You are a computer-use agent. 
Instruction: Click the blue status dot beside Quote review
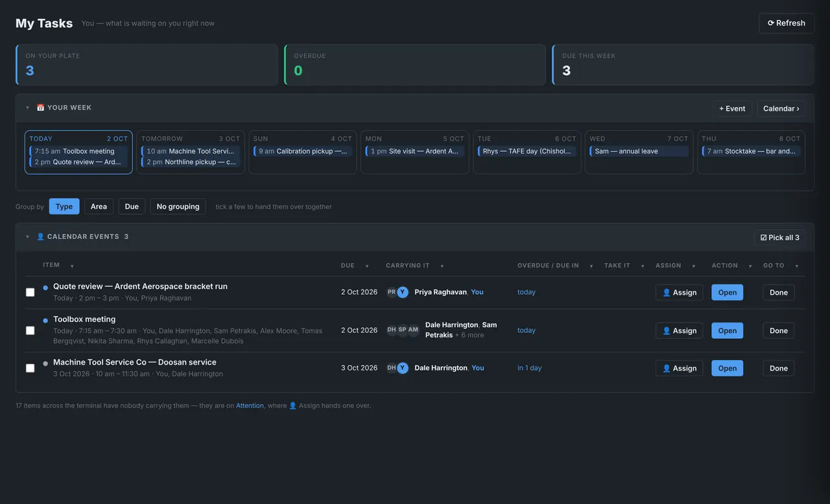[x=45, y=288]
